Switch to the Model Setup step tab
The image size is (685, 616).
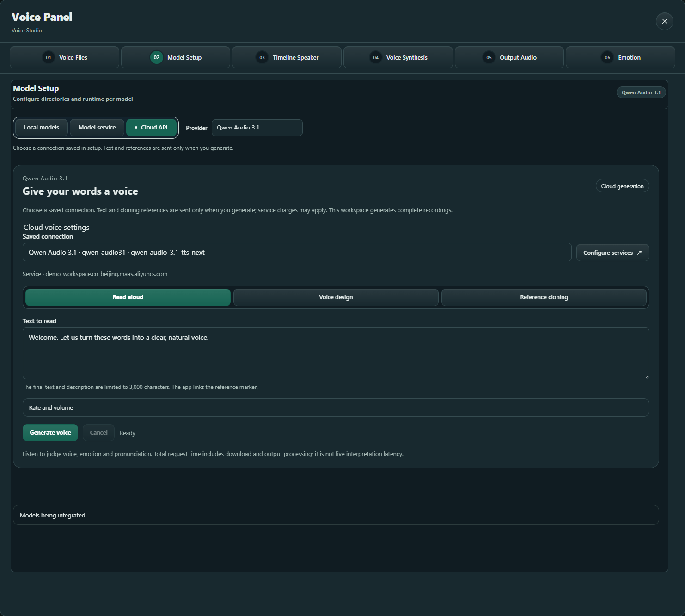pyautogui.click(x=176, y=57)
